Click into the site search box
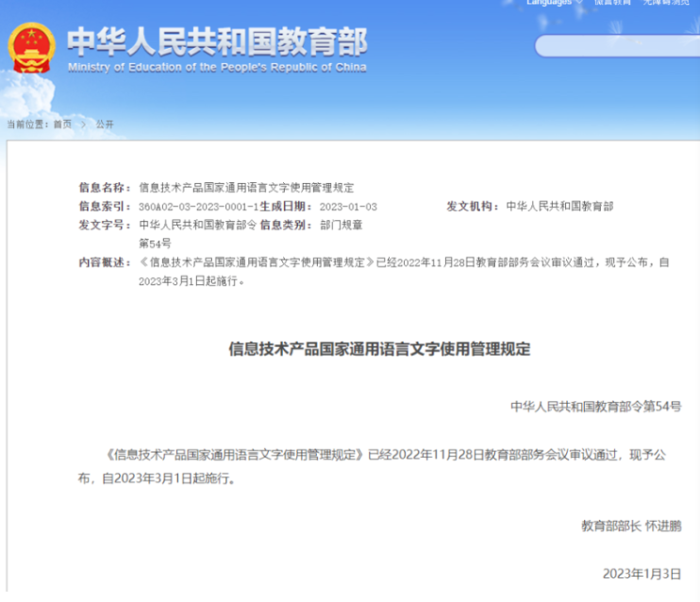This screenshot has width=700, height=602. coord(613,46)
